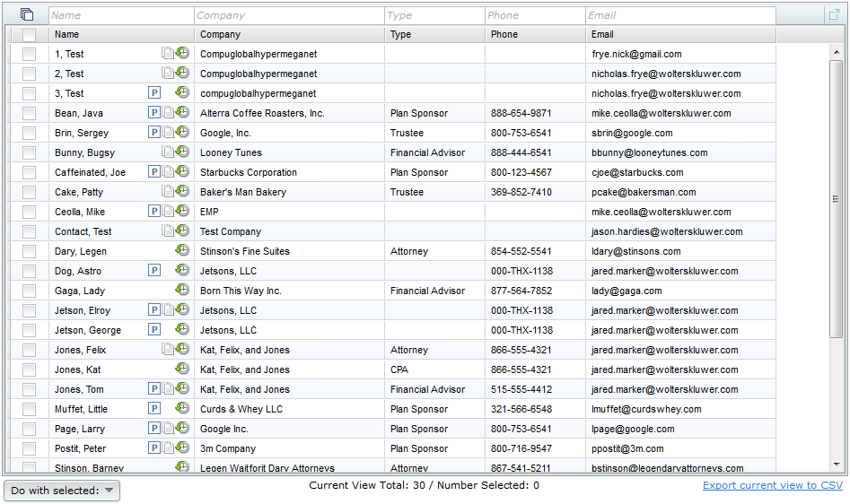This screenshot has height=504, width=850.
Task: Click the email ldary@stinsons.com
Action: coord(635,251)
